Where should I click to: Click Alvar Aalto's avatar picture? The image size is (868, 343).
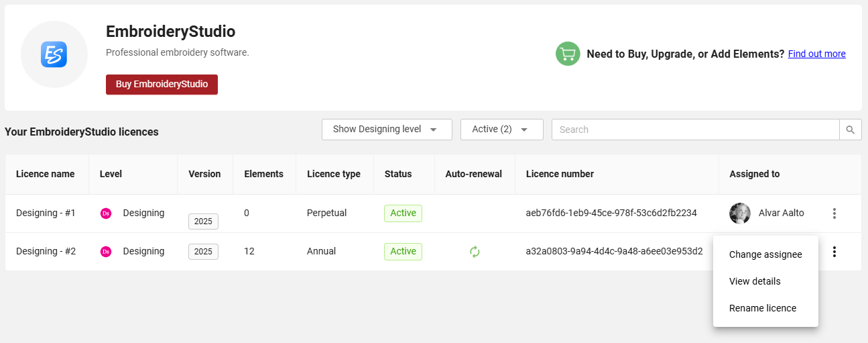(740, 213)
